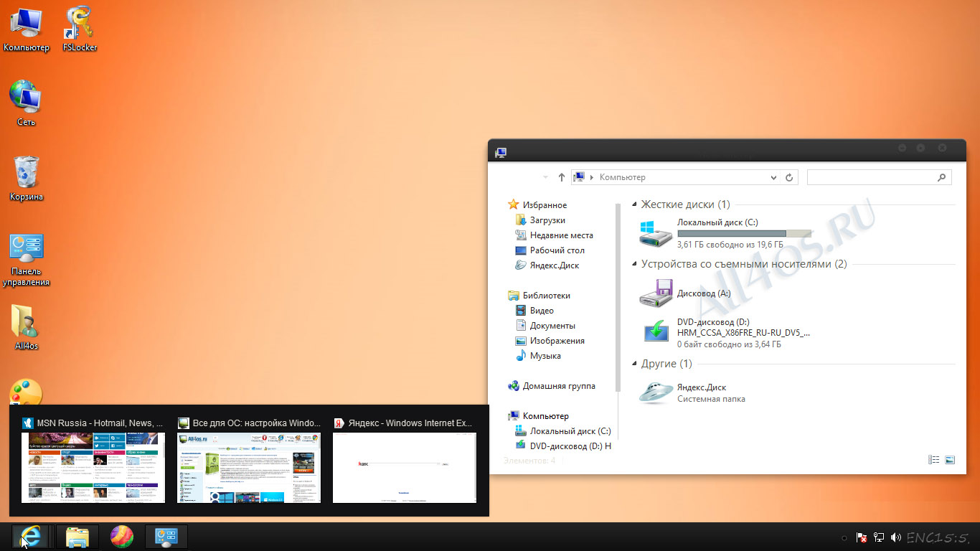
Task: Open the Компьютер desktop icon
Action: tap(27, 29)
